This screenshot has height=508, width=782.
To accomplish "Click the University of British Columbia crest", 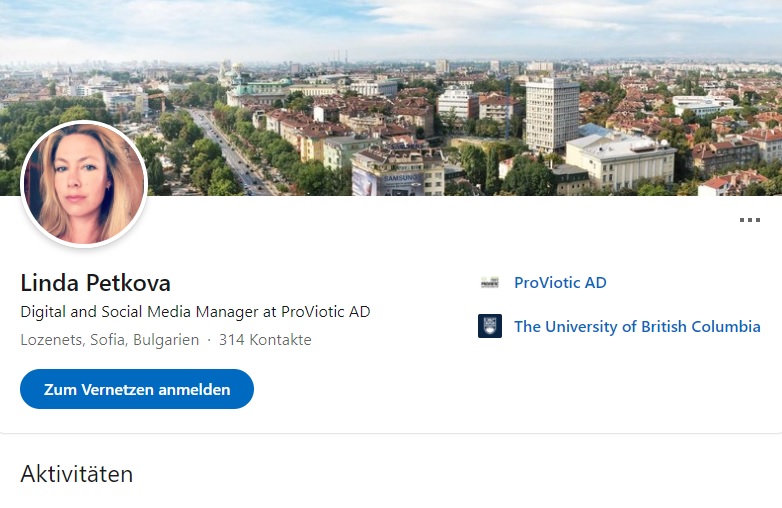I will click(490, 326).
